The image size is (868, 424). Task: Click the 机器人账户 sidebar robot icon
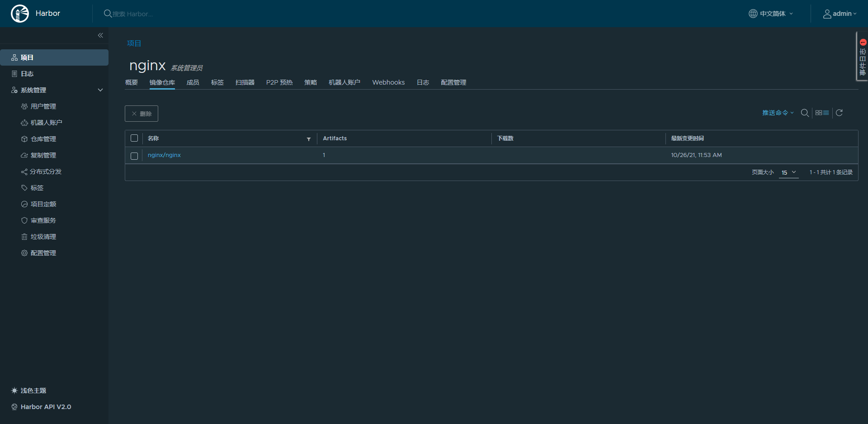[x=24, y=123]
